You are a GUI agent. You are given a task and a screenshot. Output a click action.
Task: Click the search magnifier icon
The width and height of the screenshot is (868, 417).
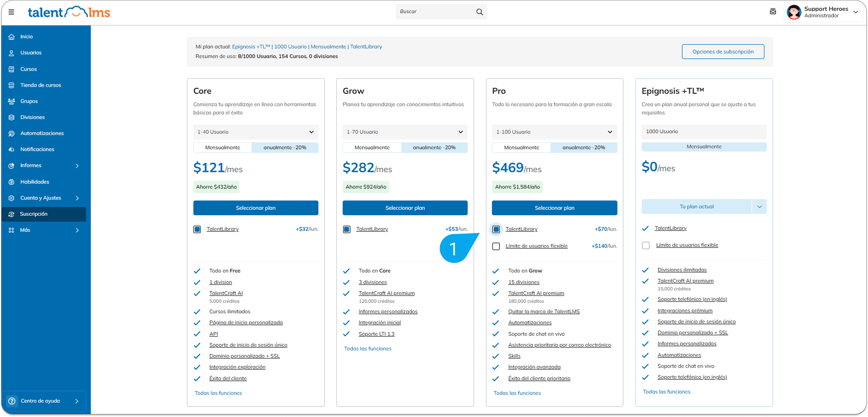pyautogui.click(x=480, y=12)
